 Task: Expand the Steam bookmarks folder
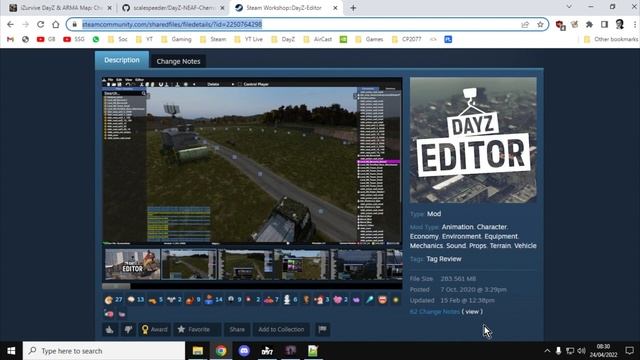pos(213,39)
